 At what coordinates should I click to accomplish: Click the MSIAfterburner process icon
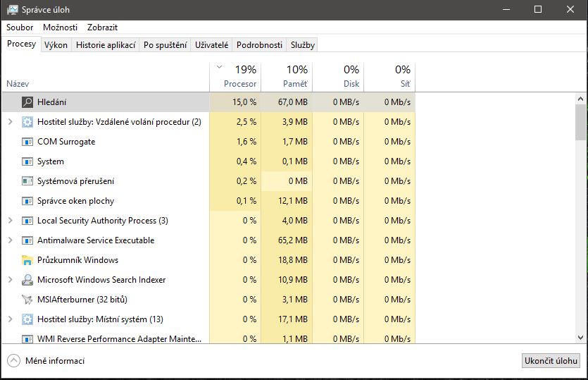pos(27,300)
